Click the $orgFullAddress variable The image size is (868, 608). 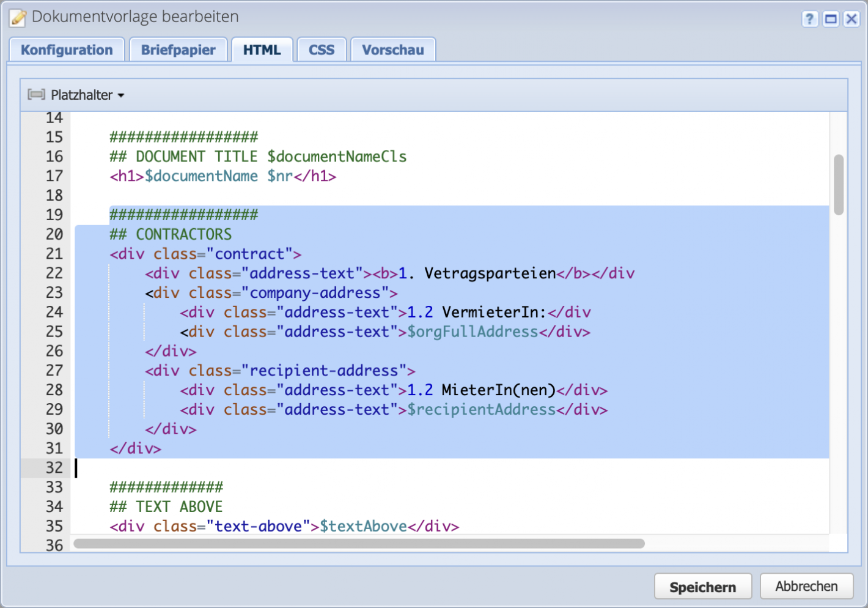coord(473,332)
